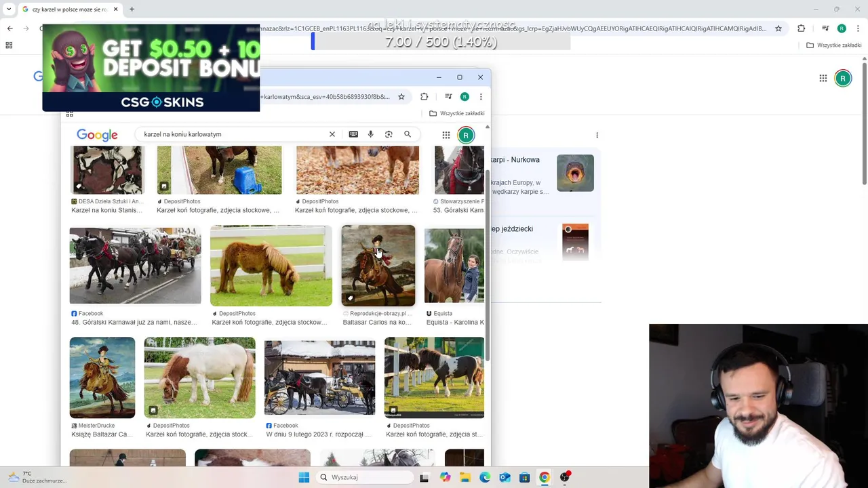
Task: Open Wszystkie zakładki in the background window
Action: (834, 45)
